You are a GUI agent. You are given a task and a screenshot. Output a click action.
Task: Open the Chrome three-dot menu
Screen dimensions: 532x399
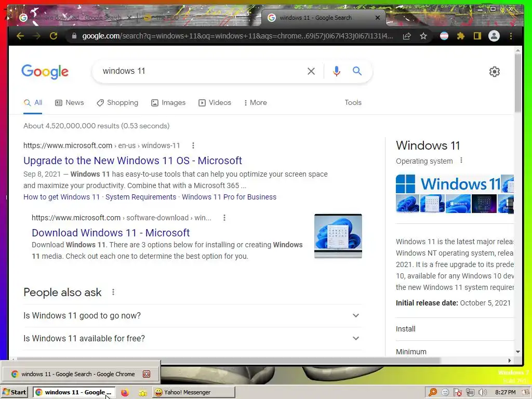coord(511,36)
